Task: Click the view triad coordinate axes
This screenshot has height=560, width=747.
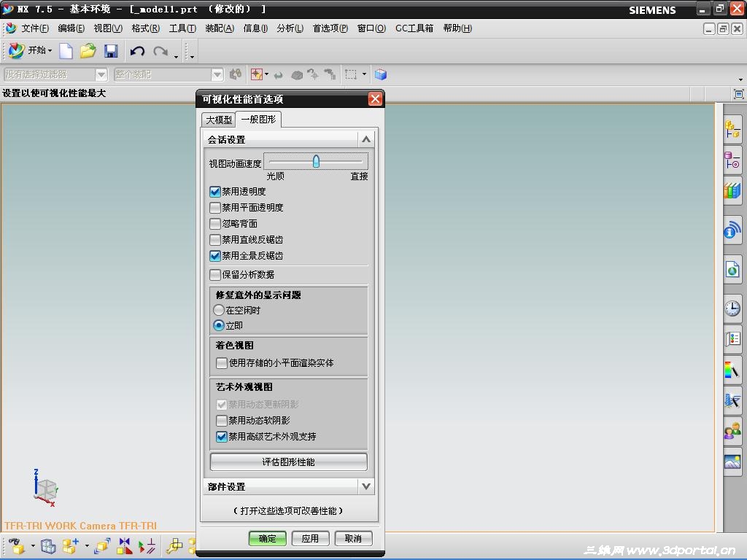Action: point(44,488)
